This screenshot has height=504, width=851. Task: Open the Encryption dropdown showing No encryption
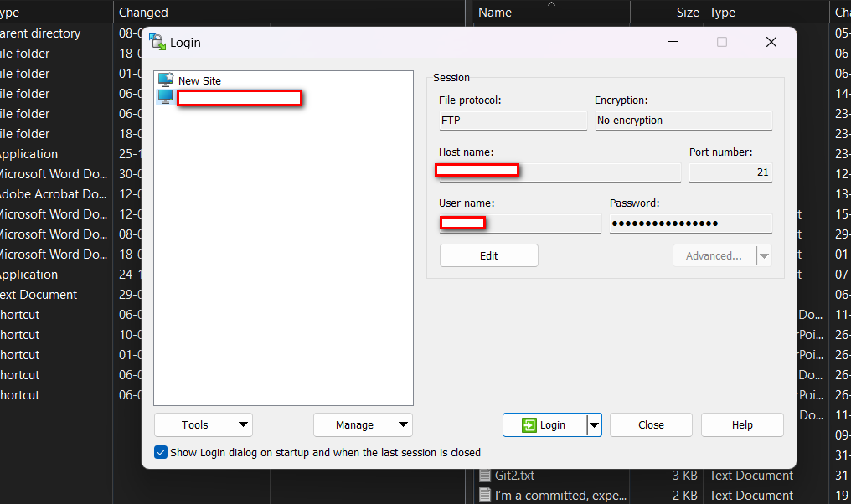pos(683,120)
